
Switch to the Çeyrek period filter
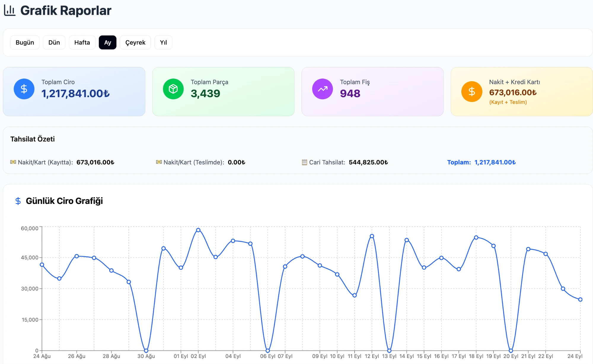pyautogui.click(x=135, y=42)
